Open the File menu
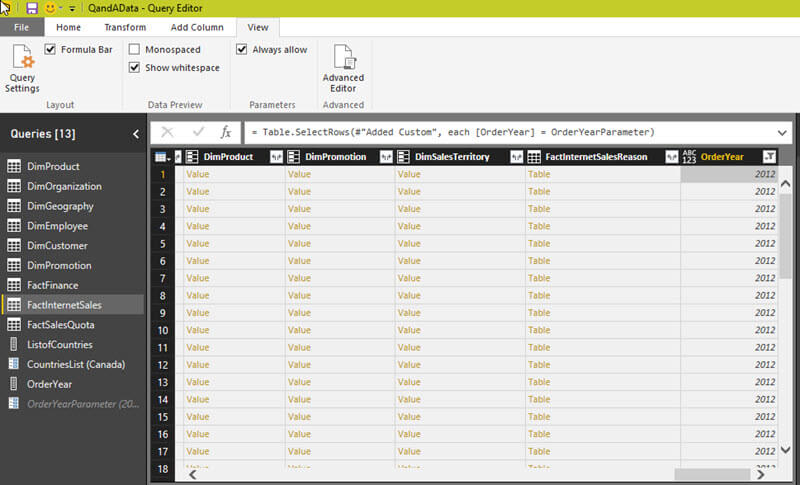The width and height of the screenshot is (800, 485). click(21, 28)
